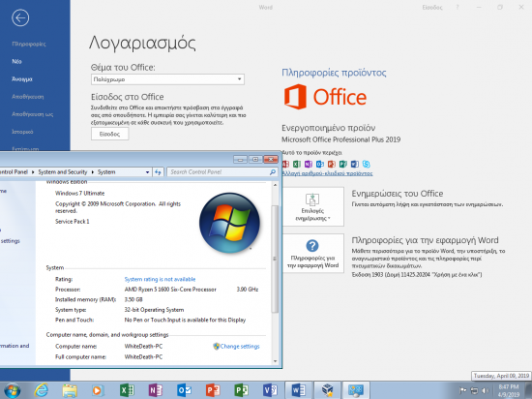Open the VirtualBox taskbar icon
The height and width of the screenshot is (399, 532).
pyautogui.click(x=327, y=390)
